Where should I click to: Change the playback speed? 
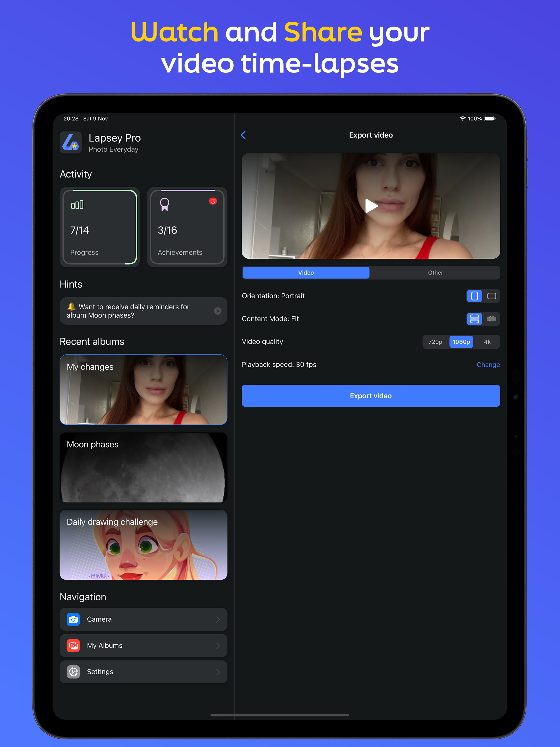tap(488, 365)
